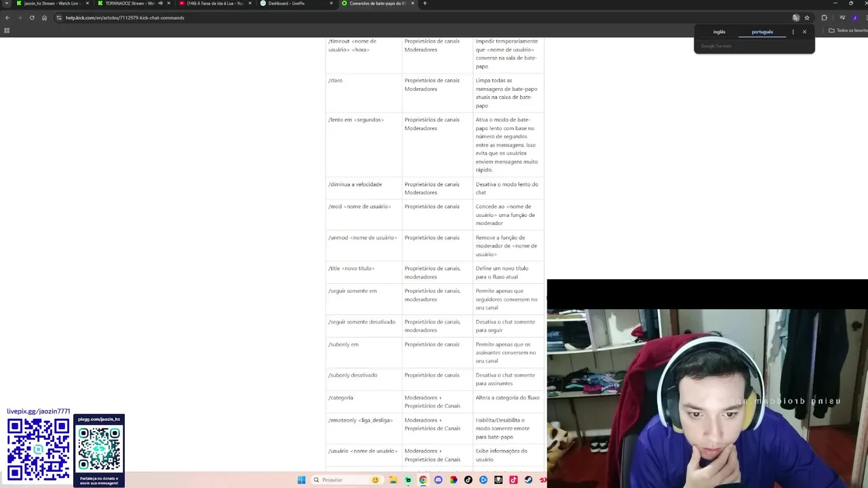Viewport: 868px width, 488px height.
Task: Open translate options three-dot menu
Action: (793, 32)
